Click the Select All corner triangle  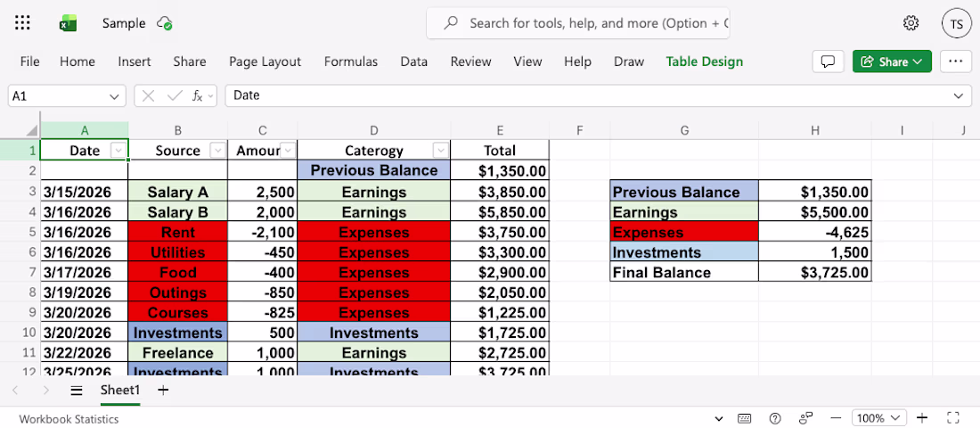tap(32, 130)
